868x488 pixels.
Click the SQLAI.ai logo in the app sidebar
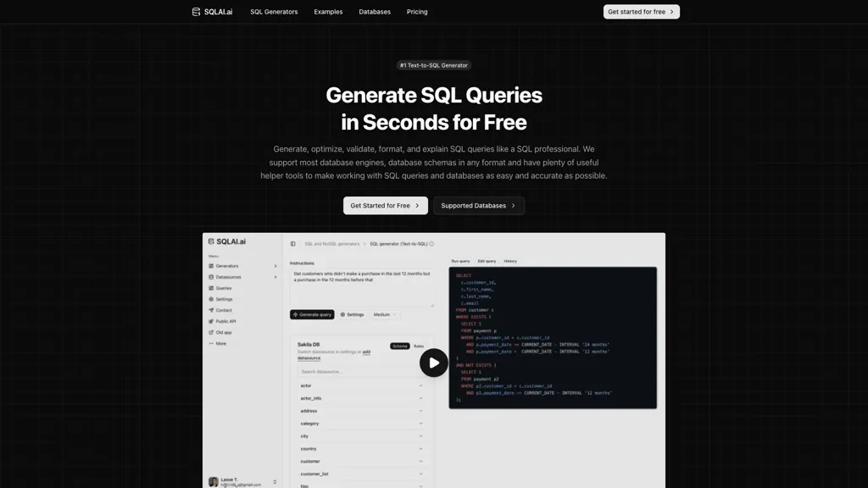click(x=227, y=241)
